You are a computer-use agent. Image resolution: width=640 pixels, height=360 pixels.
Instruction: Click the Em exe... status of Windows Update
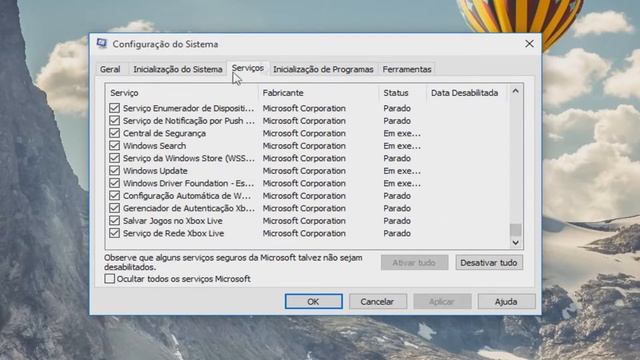pyautogui.click(x=402, y=171)
